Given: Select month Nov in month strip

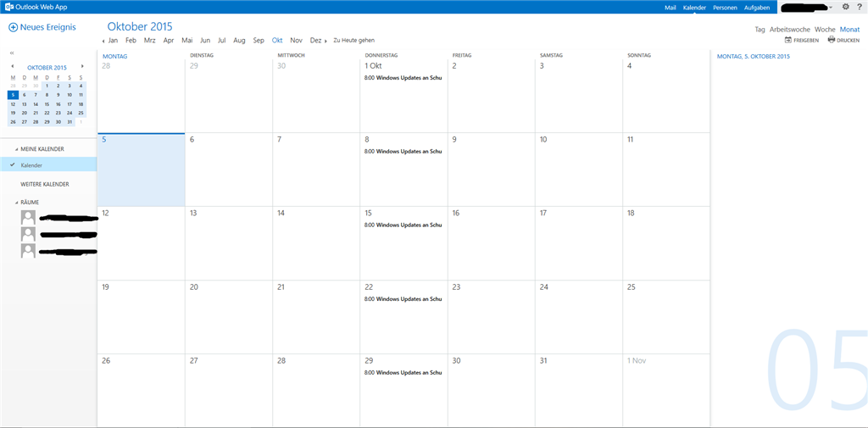Looking at the screenshot, I should point(296,41).
